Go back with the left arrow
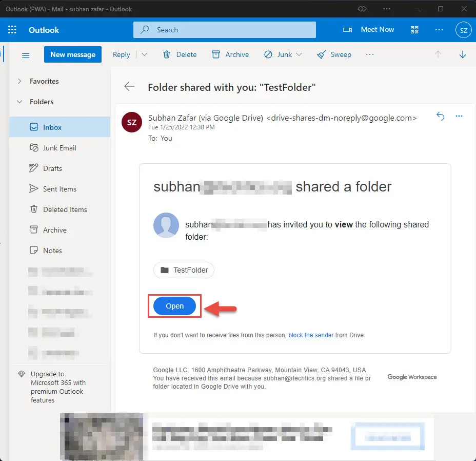 click(x=129, y=86)
